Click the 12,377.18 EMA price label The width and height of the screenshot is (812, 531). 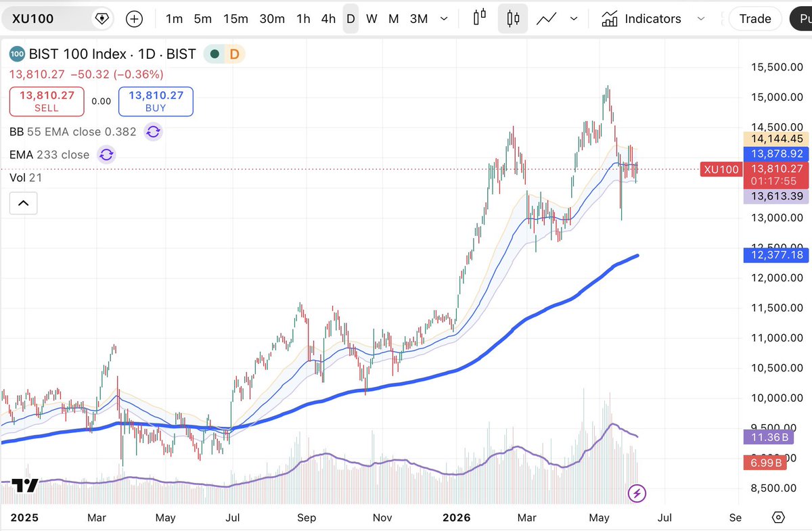coord(775,255)
